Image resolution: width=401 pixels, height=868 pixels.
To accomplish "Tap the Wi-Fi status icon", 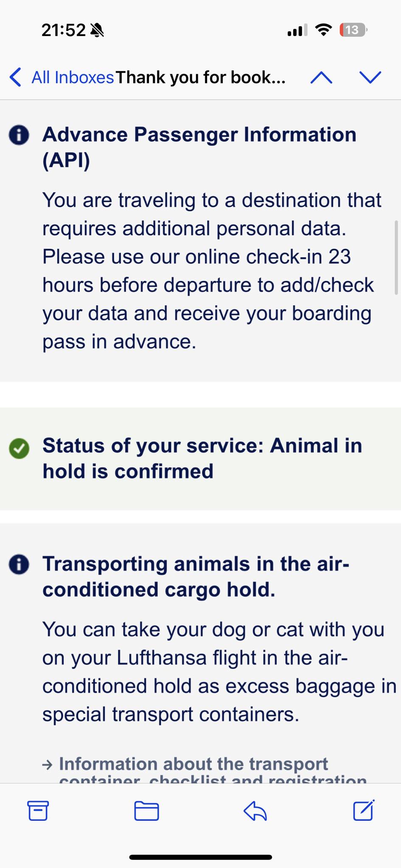I will pyautogui.click(x=323, y=30).
